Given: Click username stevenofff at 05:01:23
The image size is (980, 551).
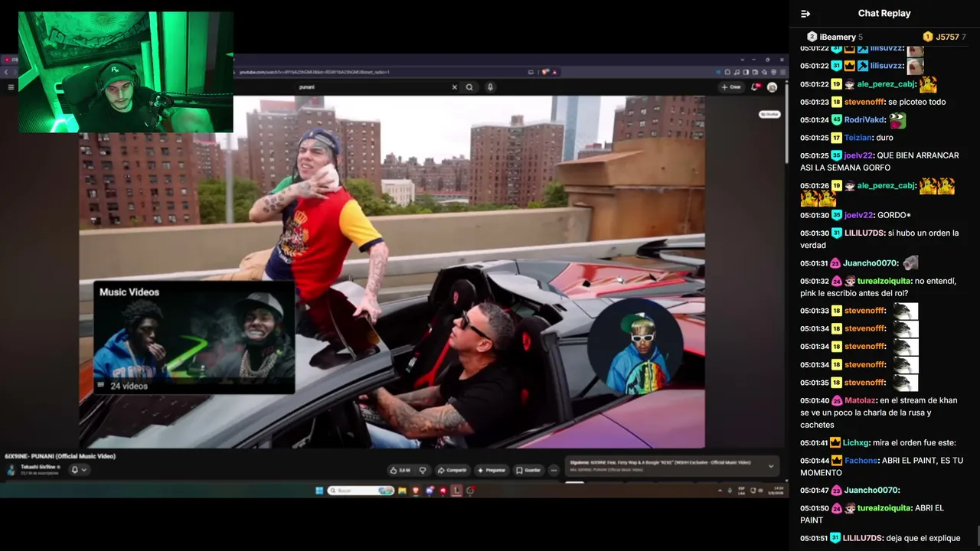Looking at the screenshot, I should pyautogui.click(x=864, y=102).
